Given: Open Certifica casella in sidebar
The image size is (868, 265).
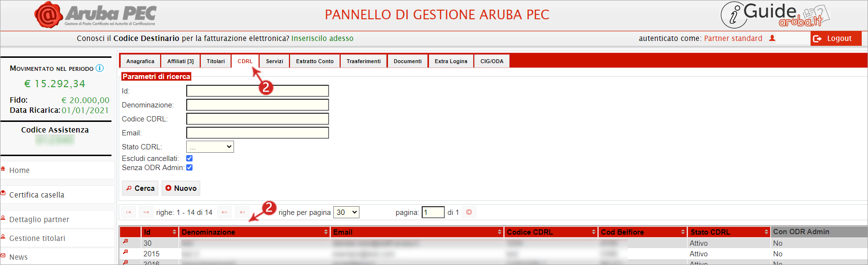Looking at the screenshot, I should click(37, 195).
